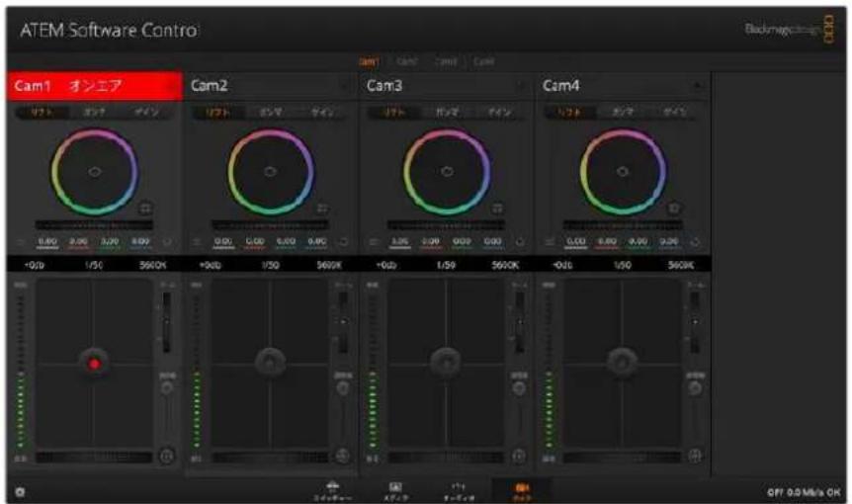Screen dimensions: 852x504
Task: Click the 'OFF 0.0 Mb/s OK' status text
Action: 804,492
